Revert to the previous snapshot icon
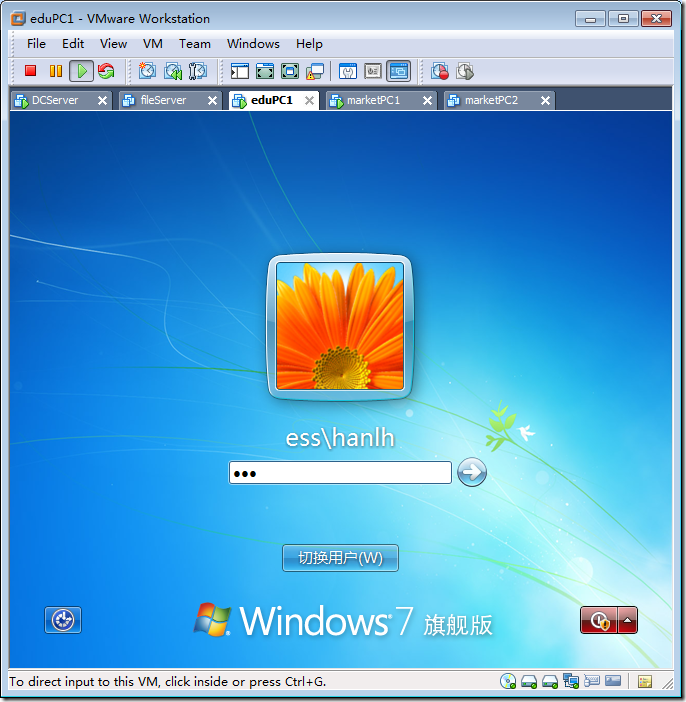Image resolution: width=686 pixels, height=702 pixels. [173, 71]
